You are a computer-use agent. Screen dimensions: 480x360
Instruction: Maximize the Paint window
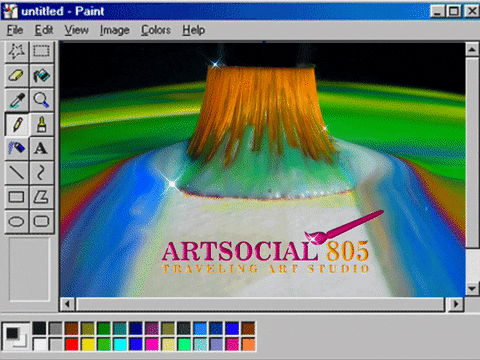pyautogui.click(x=453, y=12)
